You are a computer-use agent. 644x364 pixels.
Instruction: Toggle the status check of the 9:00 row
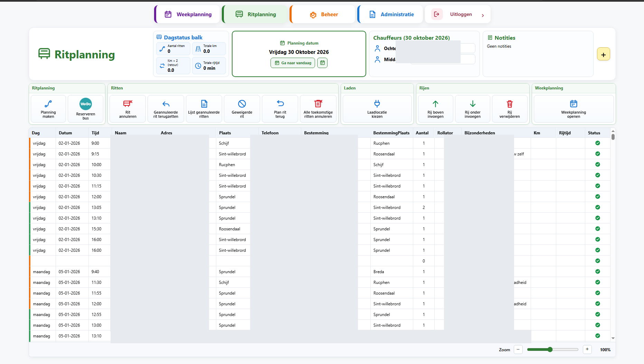point(598,143)
